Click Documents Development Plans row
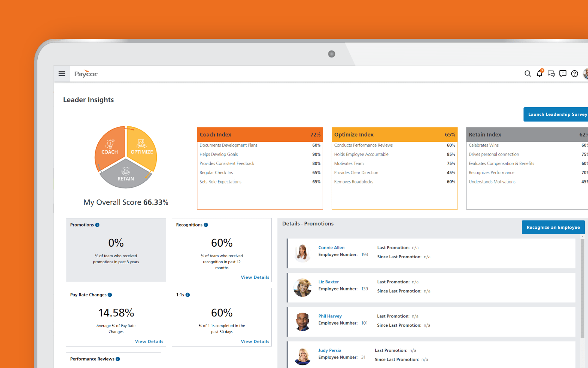 pyautogui.click(x=260, y=145)
